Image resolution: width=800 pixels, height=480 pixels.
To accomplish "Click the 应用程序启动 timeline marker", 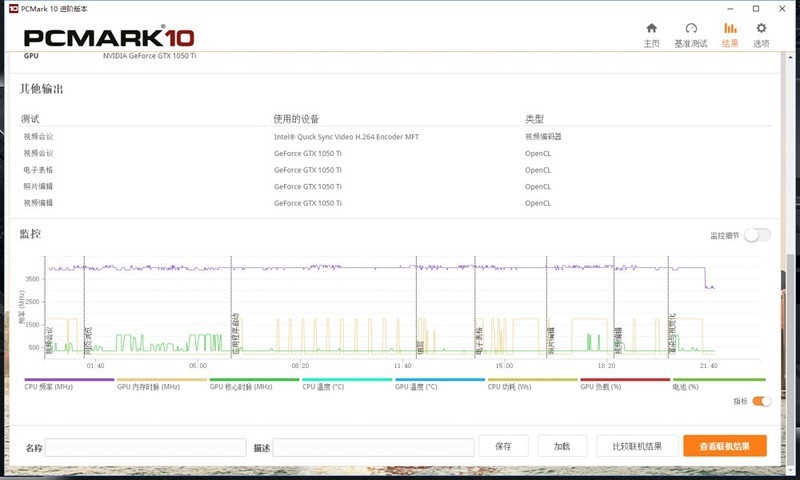I will (235, 333).
